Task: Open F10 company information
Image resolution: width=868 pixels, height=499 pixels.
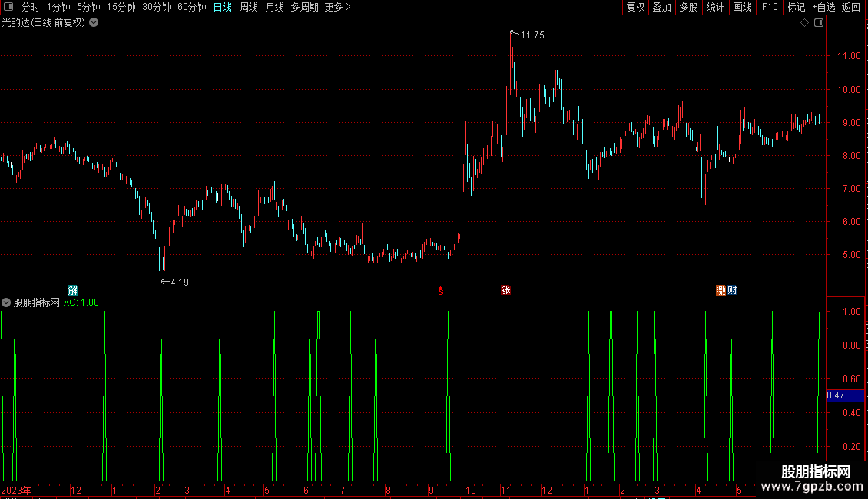Action: (x=770, y=7)
